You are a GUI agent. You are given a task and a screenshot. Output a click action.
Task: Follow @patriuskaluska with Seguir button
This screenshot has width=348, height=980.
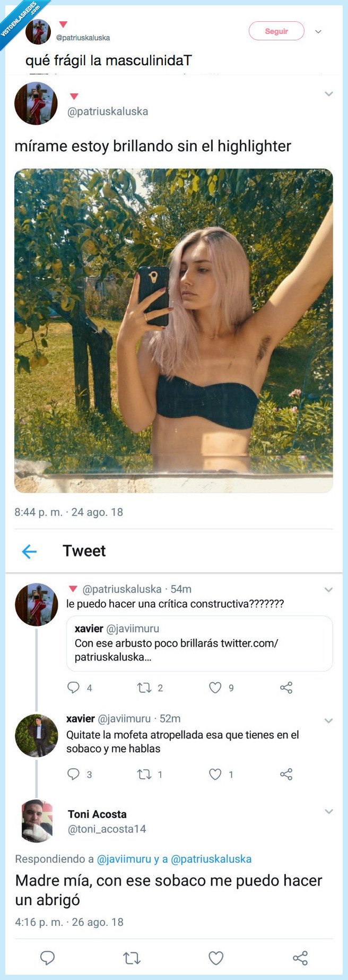coord(276,31)
